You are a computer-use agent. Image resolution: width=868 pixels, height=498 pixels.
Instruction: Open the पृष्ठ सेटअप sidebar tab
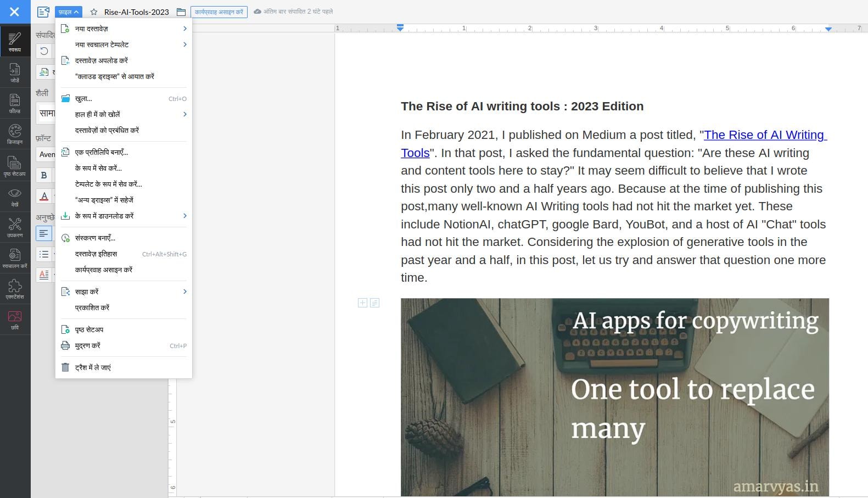tap(15, 165)
